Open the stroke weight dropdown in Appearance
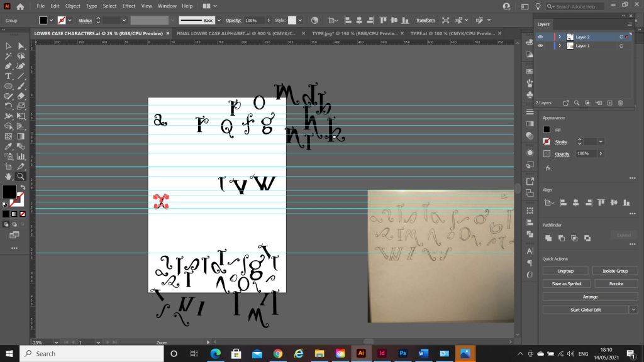The width and height of the screenshot is (644, 362). pyautogui.click(x=601, y=142)
